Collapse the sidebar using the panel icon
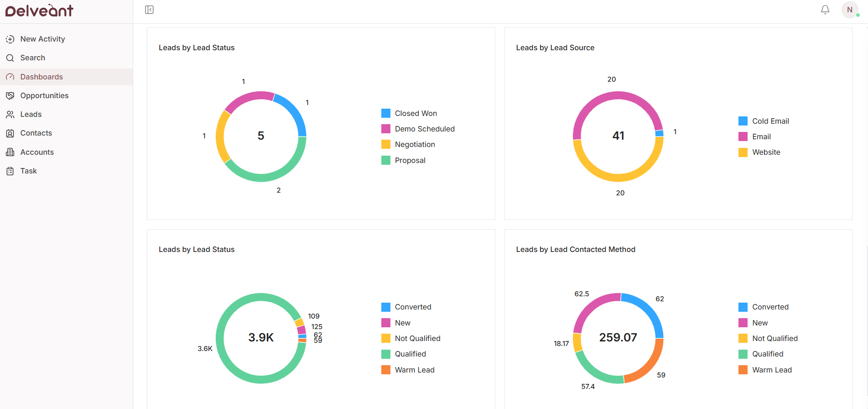The width and height of the screenshot is (868, 409). (149, 10)
